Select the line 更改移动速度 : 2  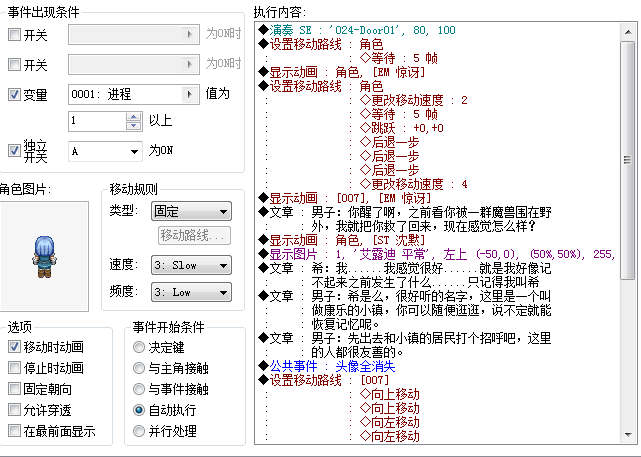(414, 100)
